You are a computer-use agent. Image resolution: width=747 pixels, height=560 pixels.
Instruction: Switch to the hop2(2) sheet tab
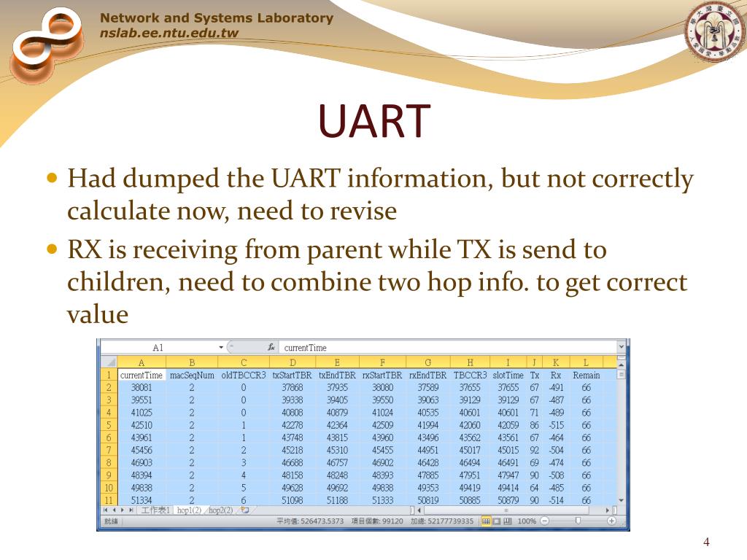click(x=221, y=510)
